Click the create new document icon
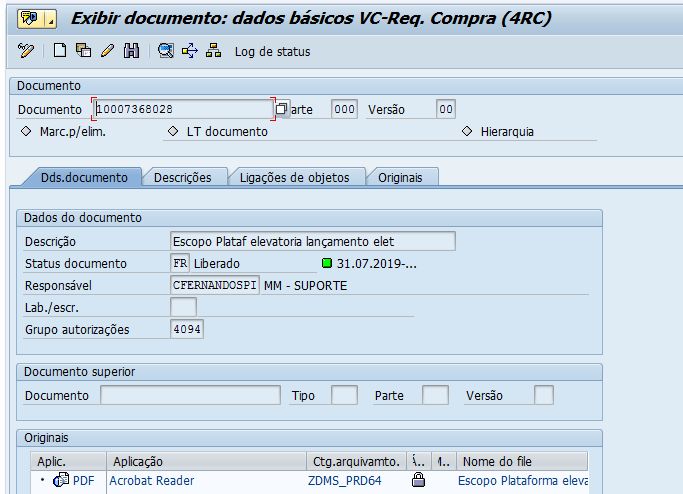The width and height of the screenshot is (683, 494). click(x=60, y=51)
